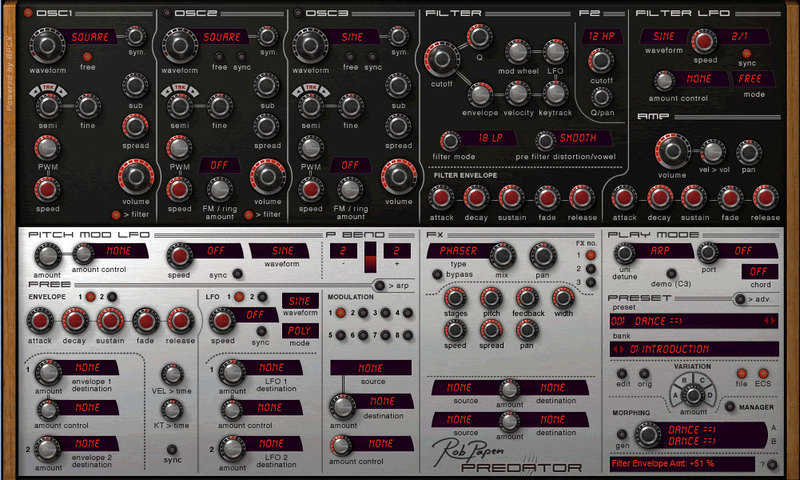Toggle Pitch Mod LFO sync button
This screenshot has height=480, width=800.
pos(237,274)
